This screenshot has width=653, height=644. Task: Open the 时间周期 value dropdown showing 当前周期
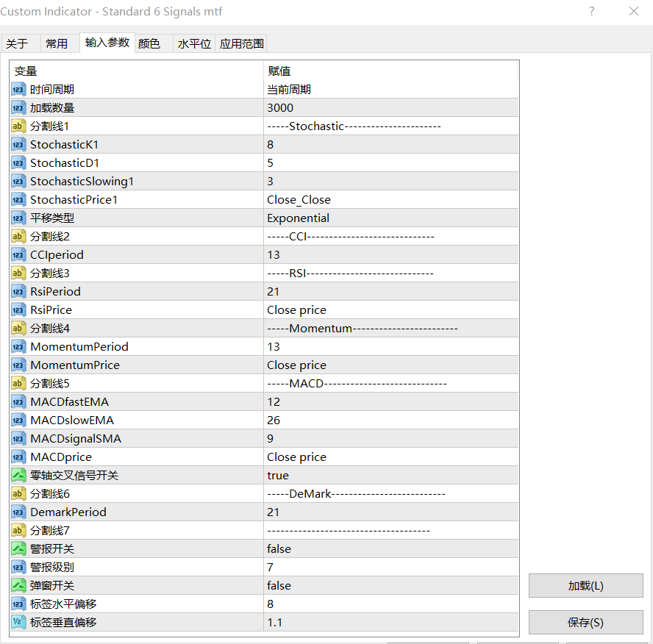[x=391, y=90]
